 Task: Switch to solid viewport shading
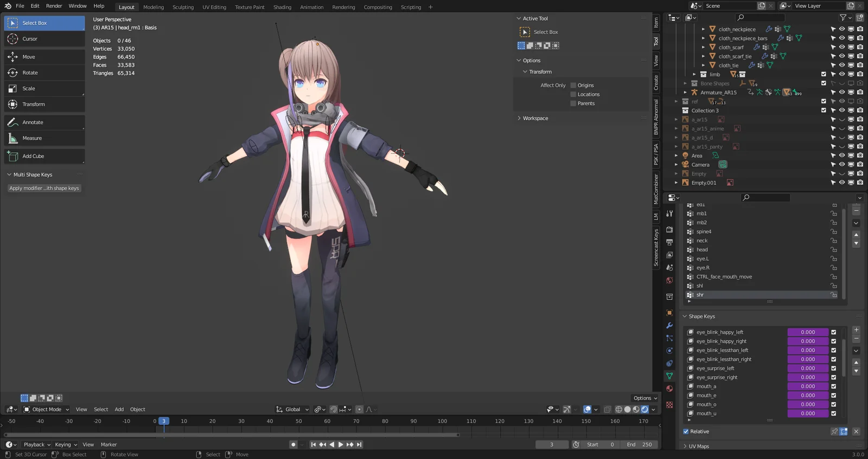(x=628, y=409)
